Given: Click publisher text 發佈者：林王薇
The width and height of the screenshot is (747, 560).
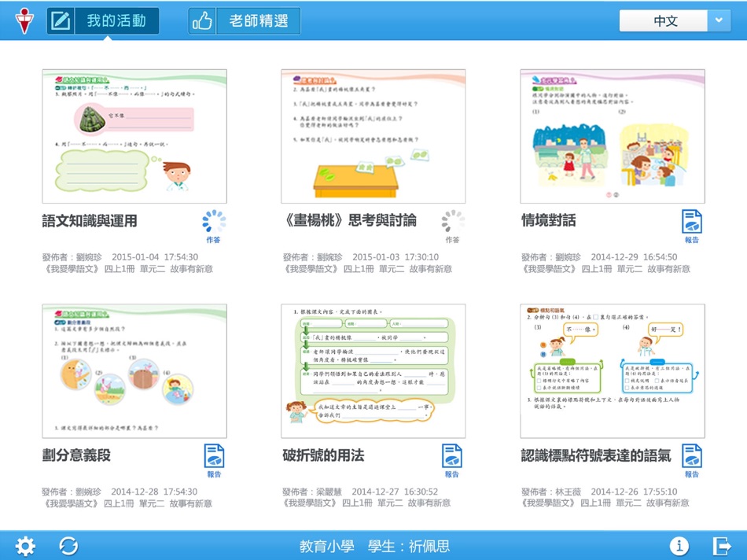Looking at the screenshot, I should [551, 492].
